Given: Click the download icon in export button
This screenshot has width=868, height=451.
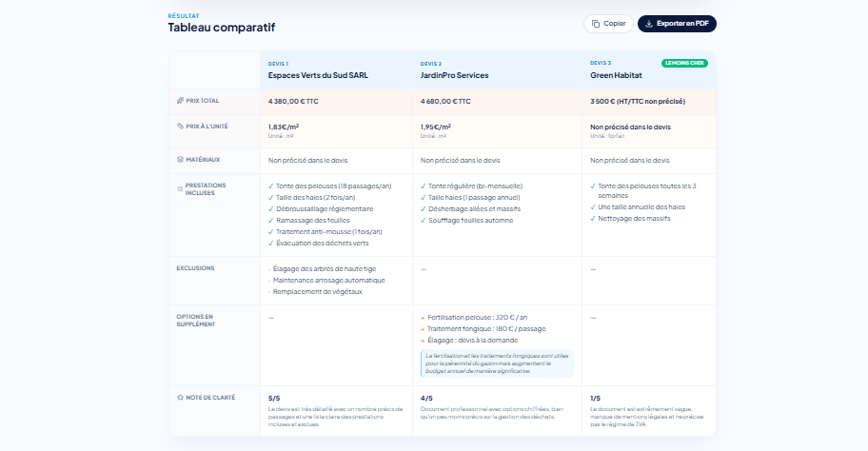Looking at the screenshot, I should coord(649,24).
